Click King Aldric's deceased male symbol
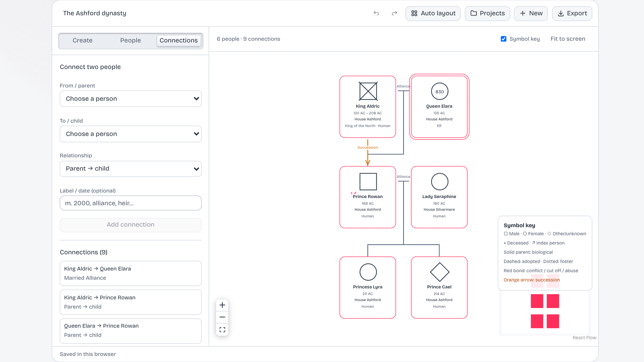 coord(368,91)
